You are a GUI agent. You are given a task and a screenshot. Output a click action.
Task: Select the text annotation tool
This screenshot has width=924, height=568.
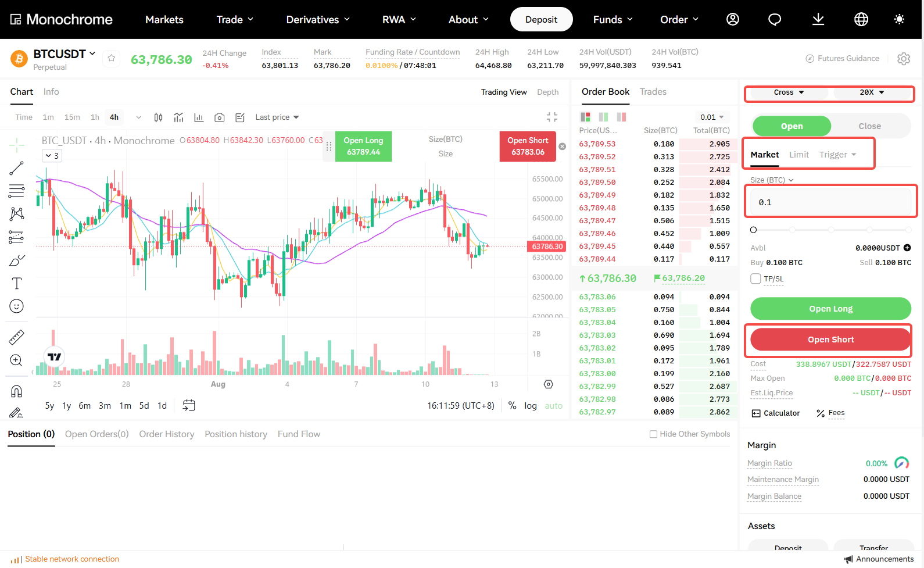[16, 283]
